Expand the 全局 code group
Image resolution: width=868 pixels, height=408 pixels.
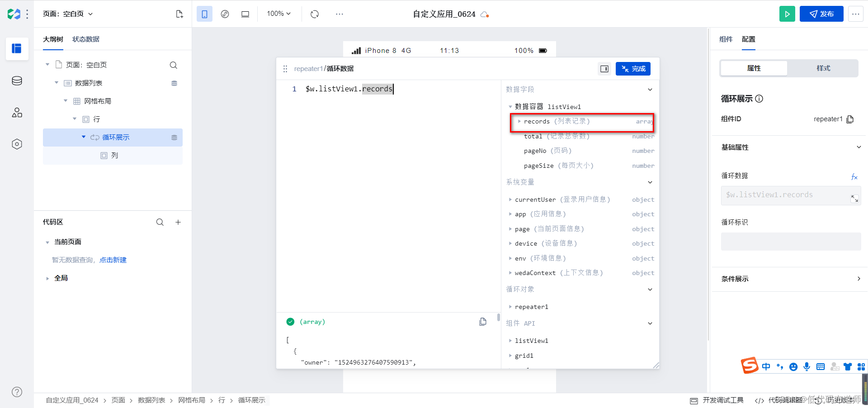pyautogui.click(x=47, y=279)
